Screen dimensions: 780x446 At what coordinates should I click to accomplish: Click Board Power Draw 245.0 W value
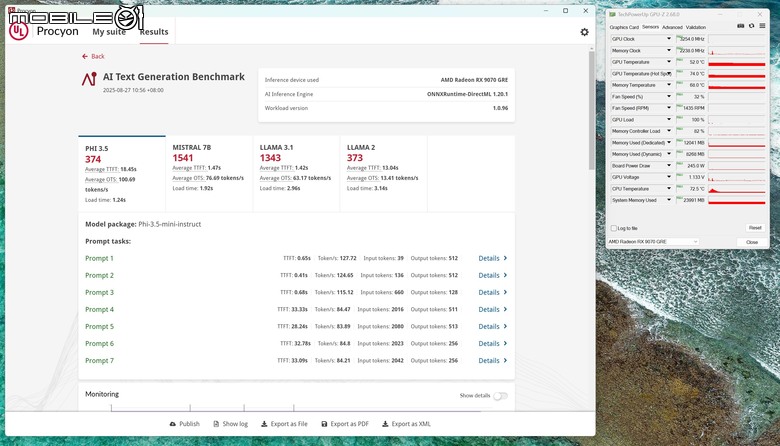click(690, 166)
